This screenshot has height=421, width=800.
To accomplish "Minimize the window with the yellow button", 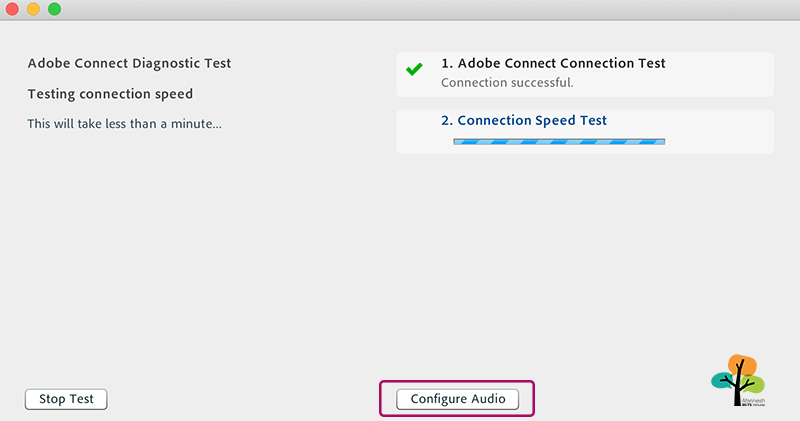I will 33,9.
